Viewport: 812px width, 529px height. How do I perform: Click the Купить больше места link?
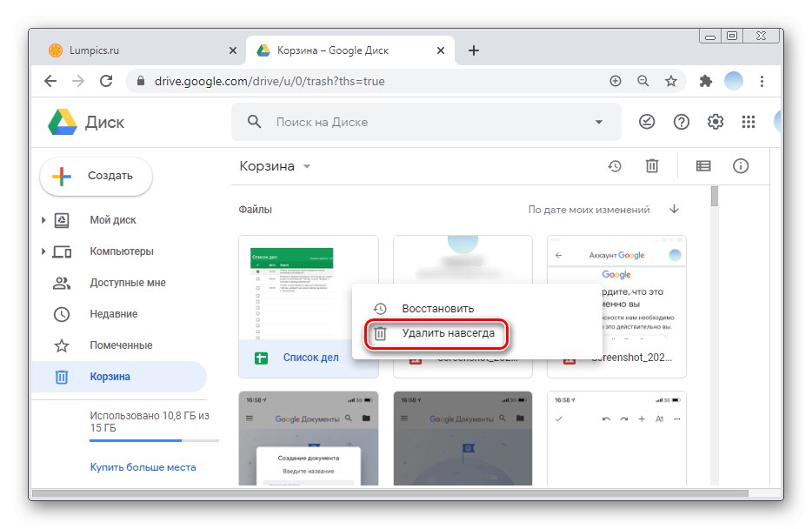click(x=143, y=467)
